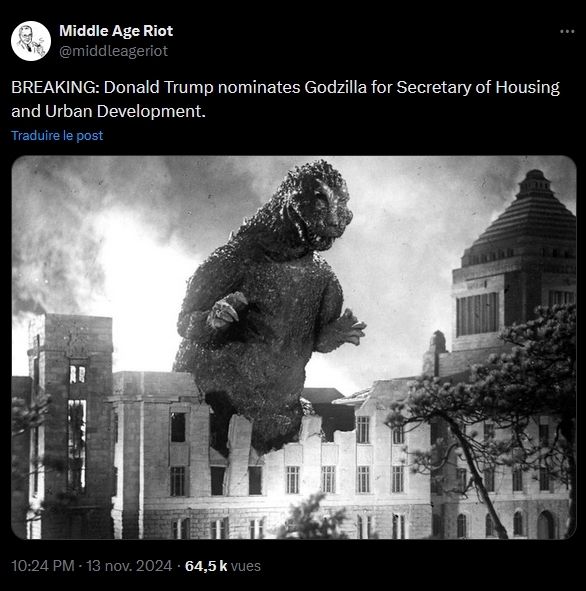Click the 10:24 PM timestamp

(x=43, y=566)
